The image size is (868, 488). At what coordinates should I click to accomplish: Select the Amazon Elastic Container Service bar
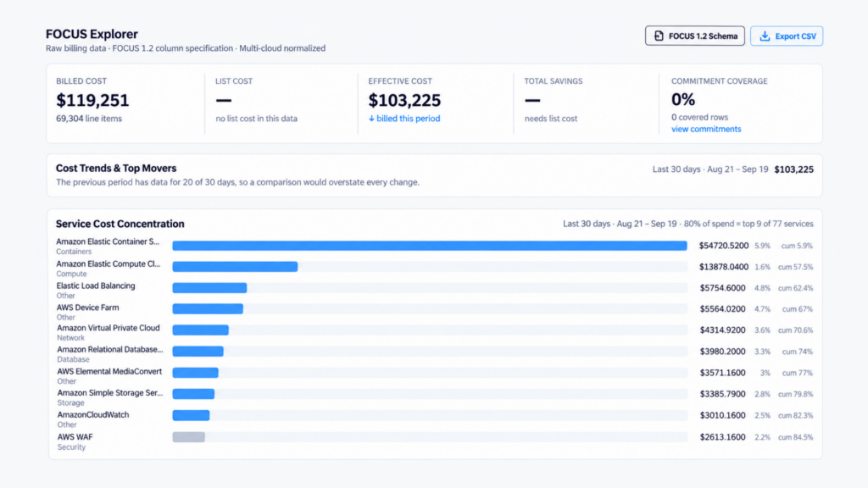(430, 246)
